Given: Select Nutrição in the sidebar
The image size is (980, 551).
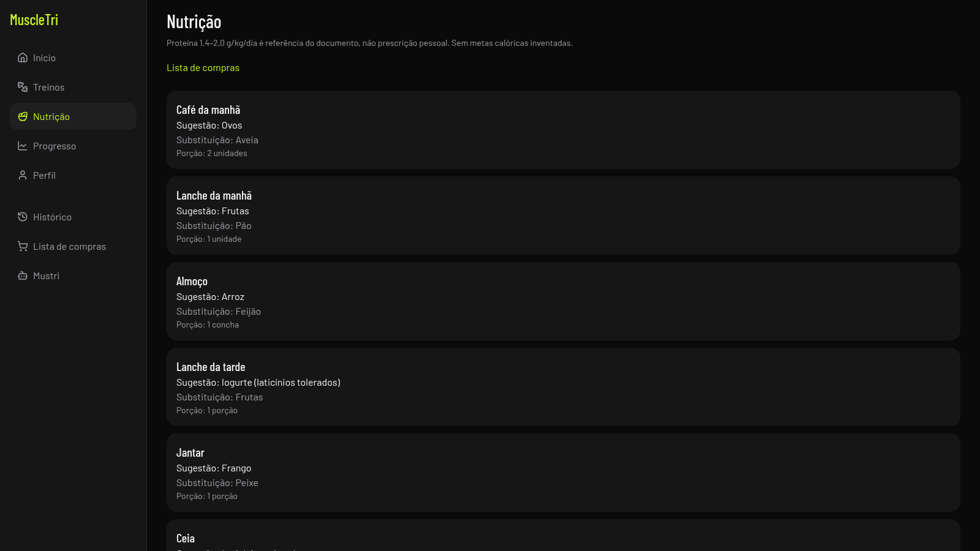Looking at the screenshot, I should 73,116.
